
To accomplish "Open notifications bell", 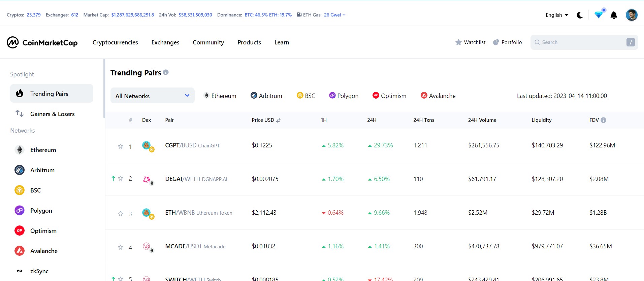I will click(614, 15).
